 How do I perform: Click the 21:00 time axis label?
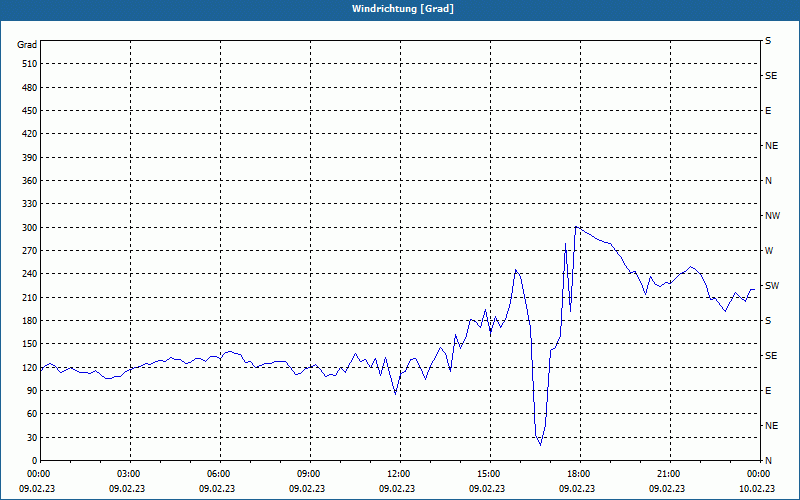670,474
